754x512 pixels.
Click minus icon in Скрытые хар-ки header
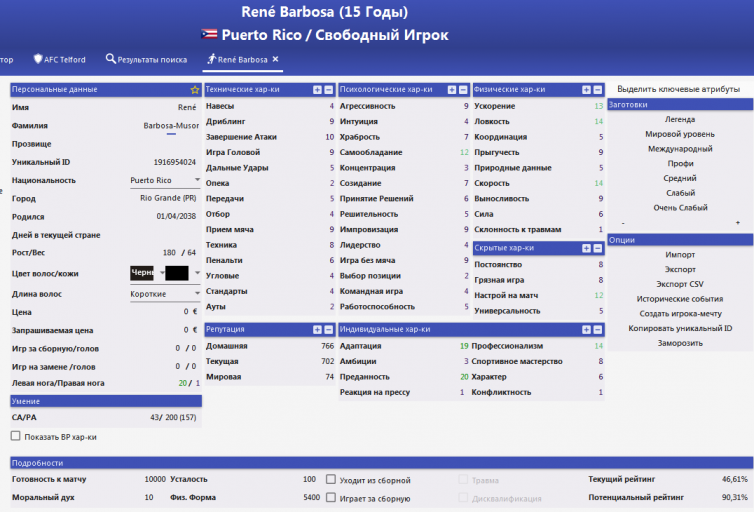pos(598,248)
